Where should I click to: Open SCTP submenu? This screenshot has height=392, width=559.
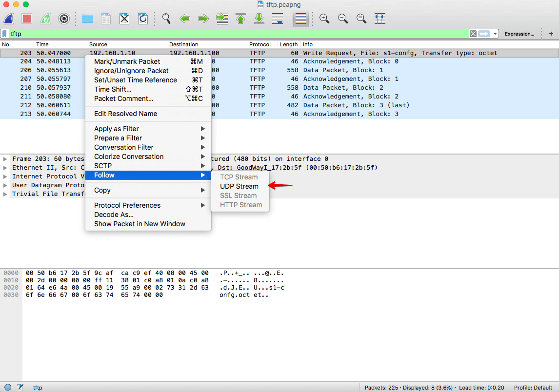pyautogui.click(x=148, y=166)
